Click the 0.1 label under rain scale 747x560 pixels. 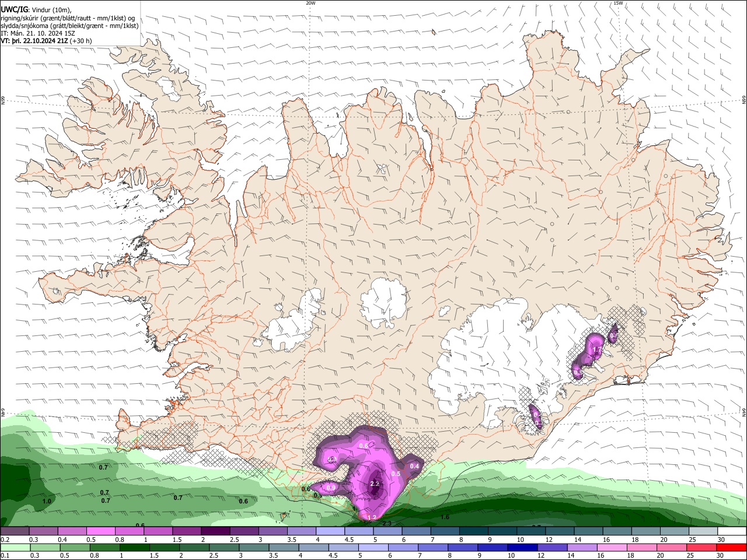click(x=4, y=555)
